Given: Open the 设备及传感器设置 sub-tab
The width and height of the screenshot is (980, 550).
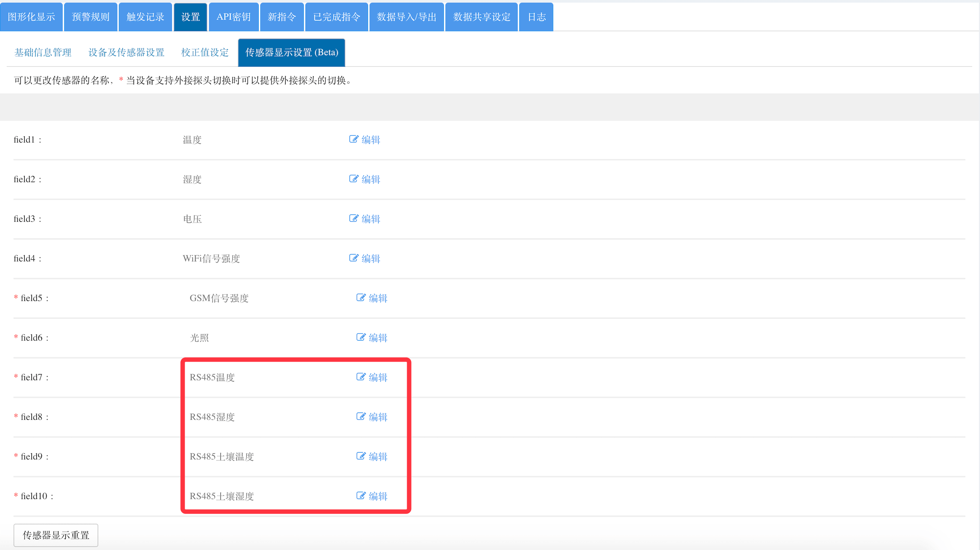Looking at the screenshot, I should 126,52.
